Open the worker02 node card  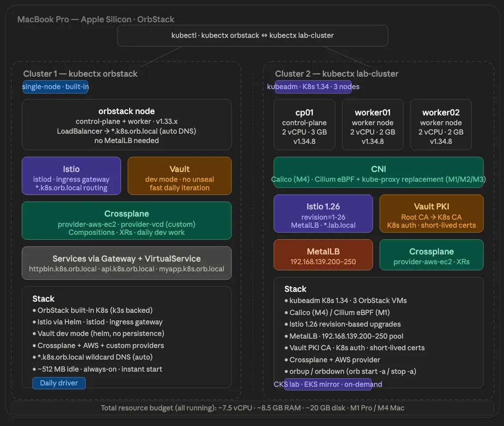pyautogui.click(x=441, y=124)
